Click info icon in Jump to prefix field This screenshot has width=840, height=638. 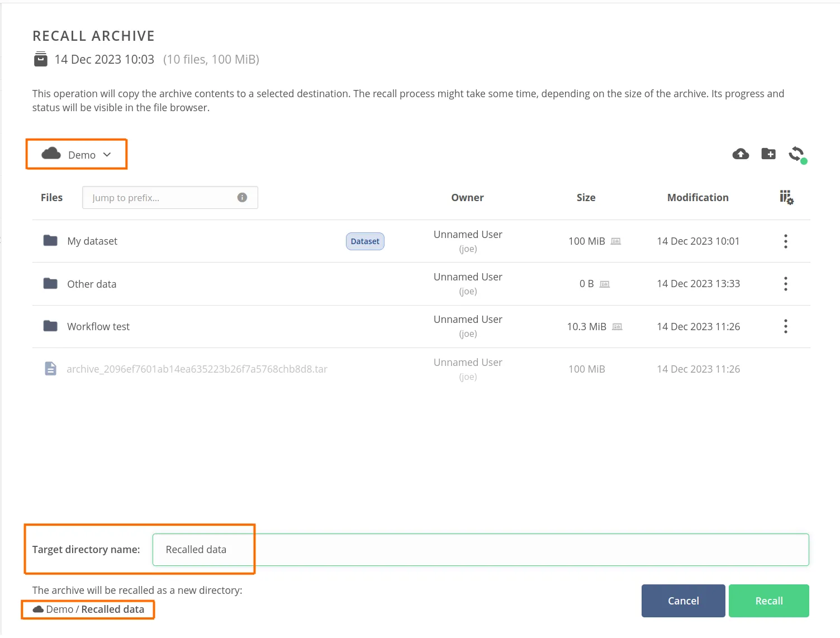click(x=242, y=197)
